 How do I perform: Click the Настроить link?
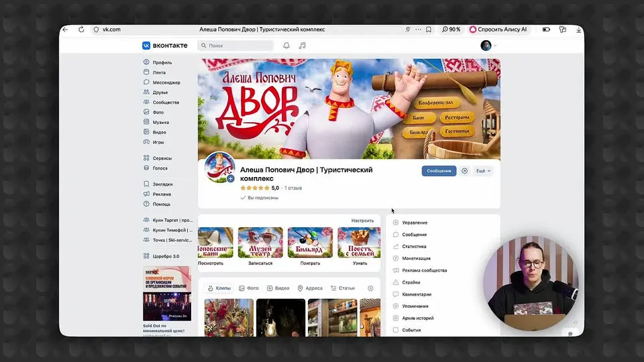tap(362, 221)
